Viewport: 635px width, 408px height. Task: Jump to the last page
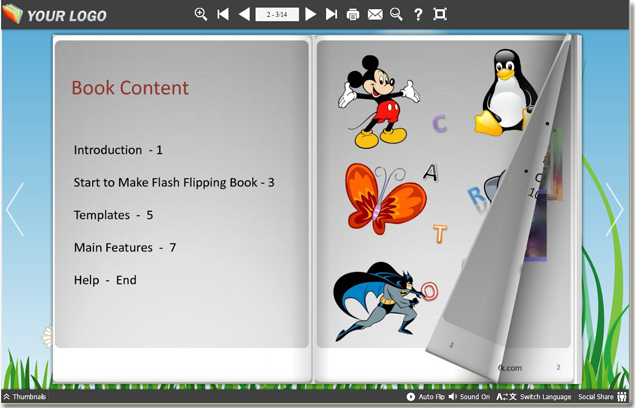click(x=331, y=14)
